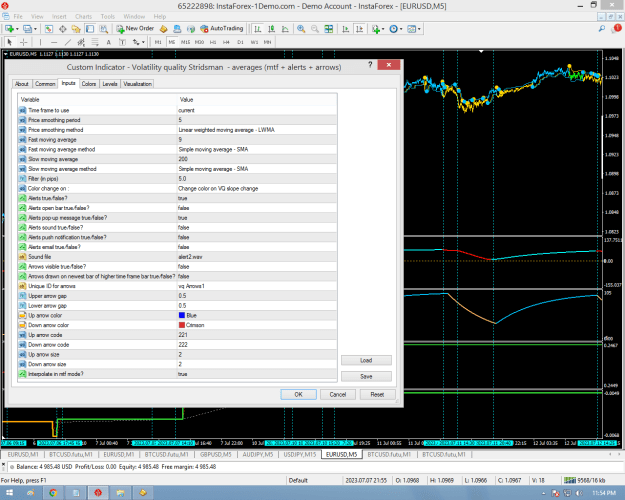The width and height of the screenshot is (625, 500).
Task: Click Cancel in the indicator dialog
Action: pyautogui.click(x=338, y=394)
